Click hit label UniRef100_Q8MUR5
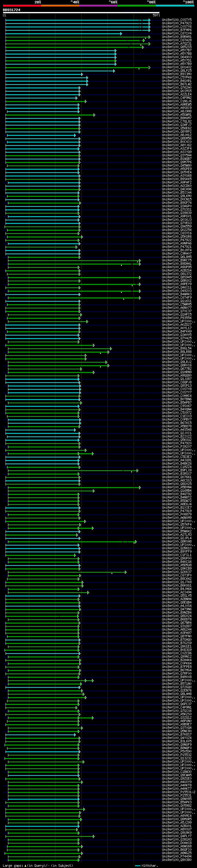This screenshot has height=868, width=197. point(177,819)
